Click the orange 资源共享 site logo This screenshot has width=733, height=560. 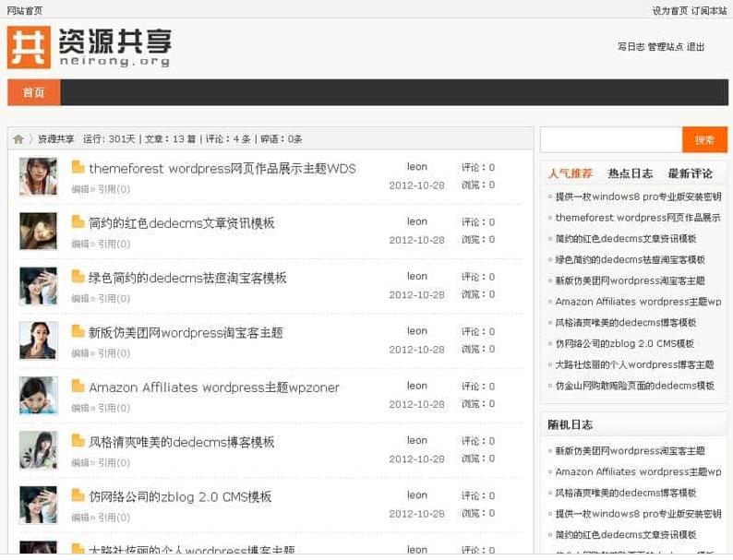(x=90, y=47)
